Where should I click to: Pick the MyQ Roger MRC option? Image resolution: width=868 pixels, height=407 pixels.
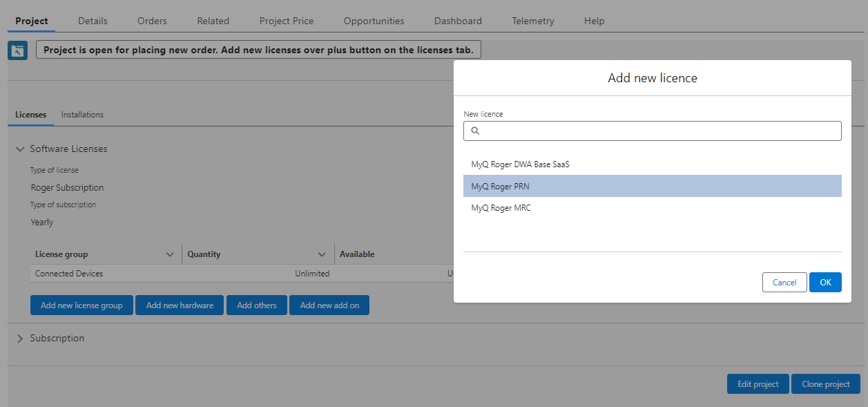click(501, 208)
